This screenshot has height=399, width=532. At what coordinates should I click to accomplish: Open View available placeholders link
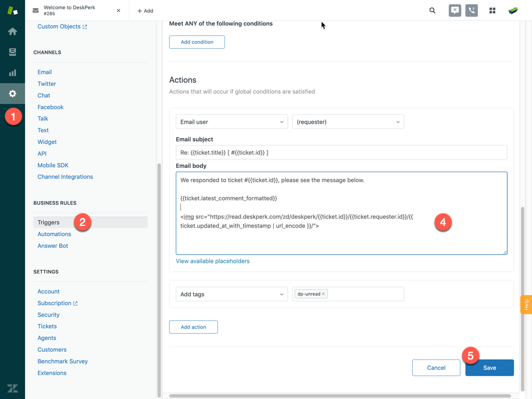(212, 261)
